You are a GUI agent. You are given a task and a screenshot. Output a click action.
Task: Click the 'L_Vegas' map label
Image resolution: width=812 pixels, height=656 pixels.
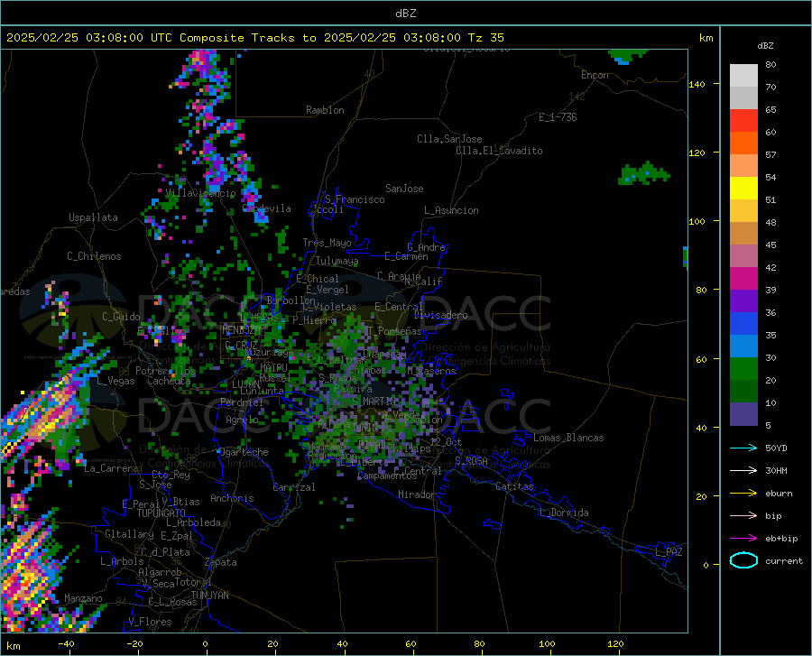coord(115,381)
